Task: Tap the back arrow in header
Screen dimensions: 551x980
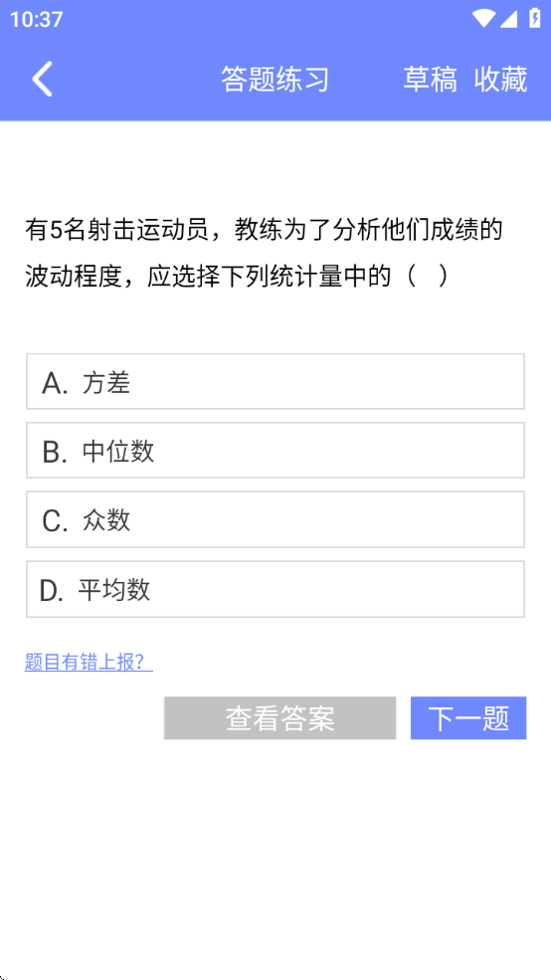Action: [x=42, y=80]
